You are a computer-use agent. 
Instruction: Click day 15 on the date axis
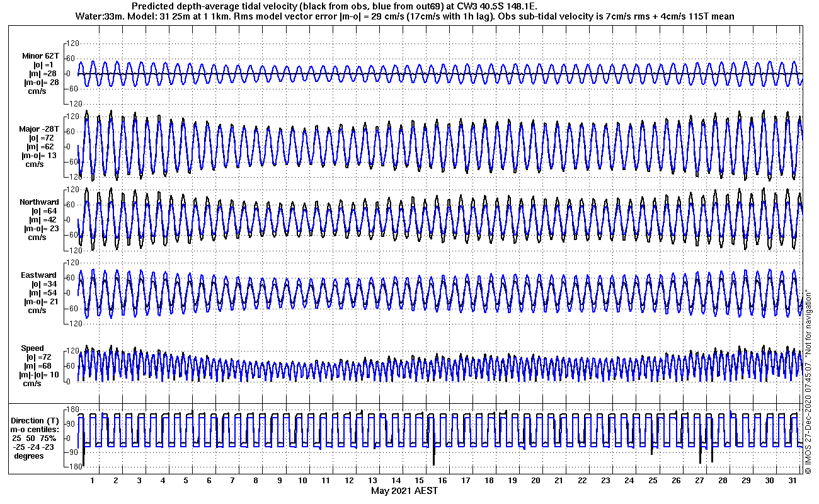tap(419, 481)
